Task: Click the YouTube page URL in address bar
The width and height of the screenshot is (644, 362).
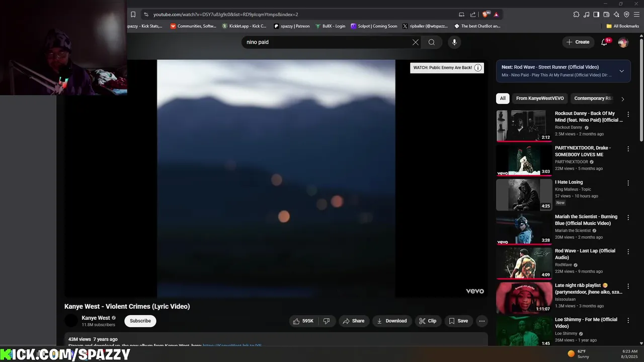Action: click(x=225, y=15)
